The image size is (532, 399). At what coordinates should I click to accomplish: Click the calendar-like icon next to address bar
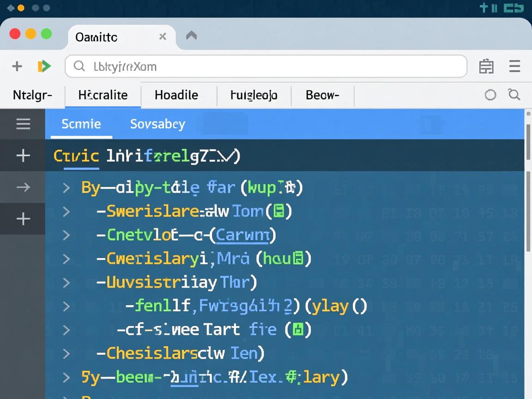pos(486,66)
